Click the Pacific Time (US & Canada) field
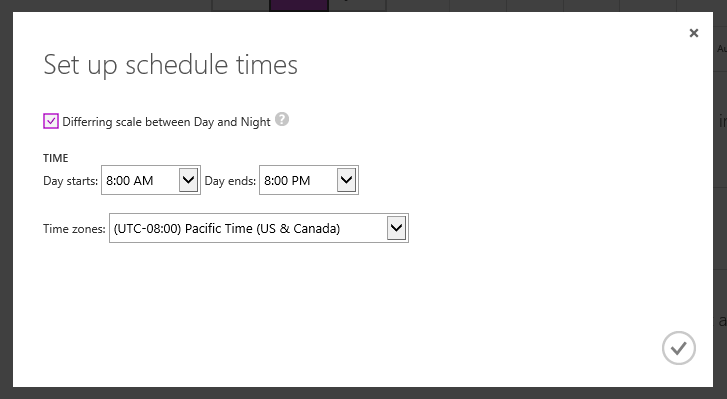The width and height of the screenshot is (727, 399). pyautogui.click(x=259, y=228)
